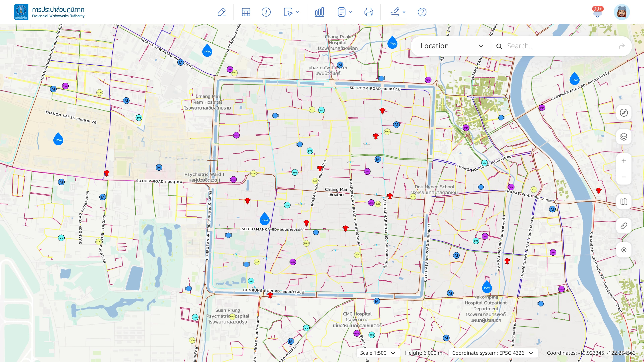Viewport: 644px width, 362px height.
Task: Choose the selection cursor tool
Action: point(288,12)
